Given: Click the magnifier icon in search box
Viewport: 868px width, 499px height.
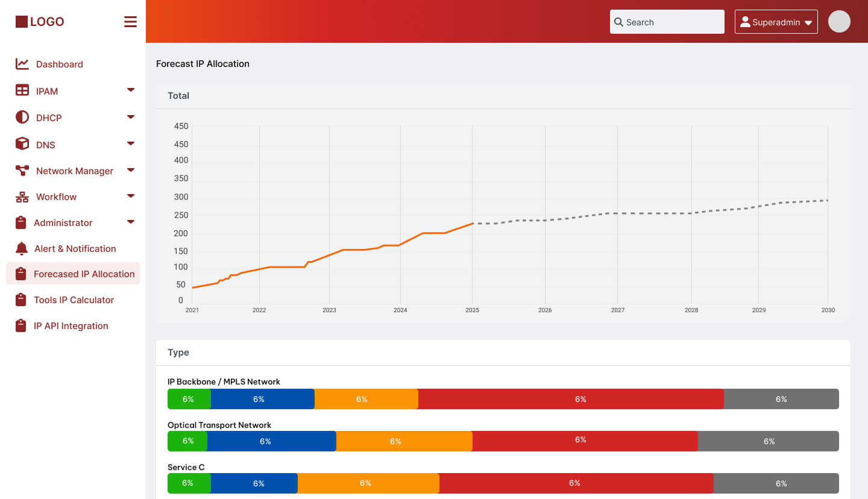Looking at the screenshot, I should coord(618,22).
